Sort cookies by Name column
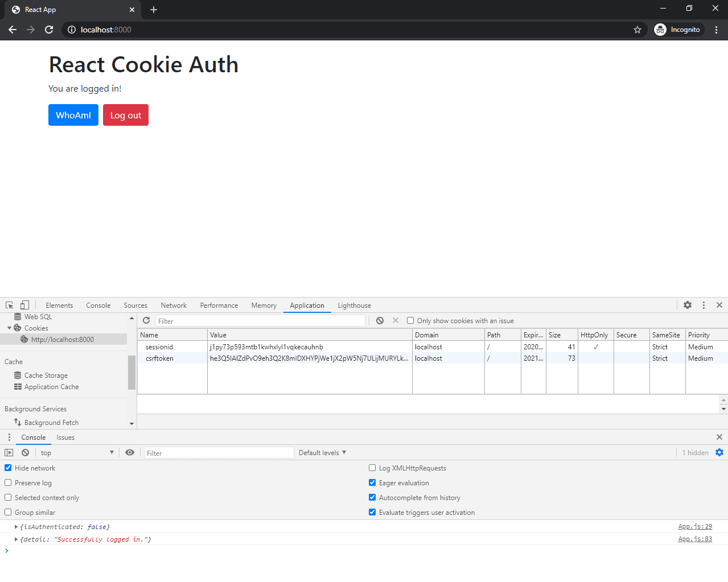 pos(172,335)
